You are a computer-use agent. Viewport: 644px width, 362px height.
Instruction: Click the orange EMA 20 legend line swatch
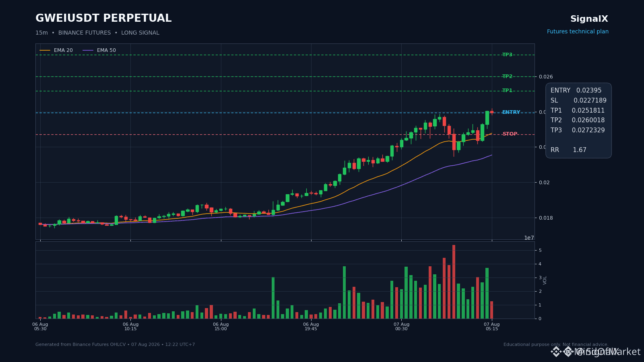tap(45, 50)
